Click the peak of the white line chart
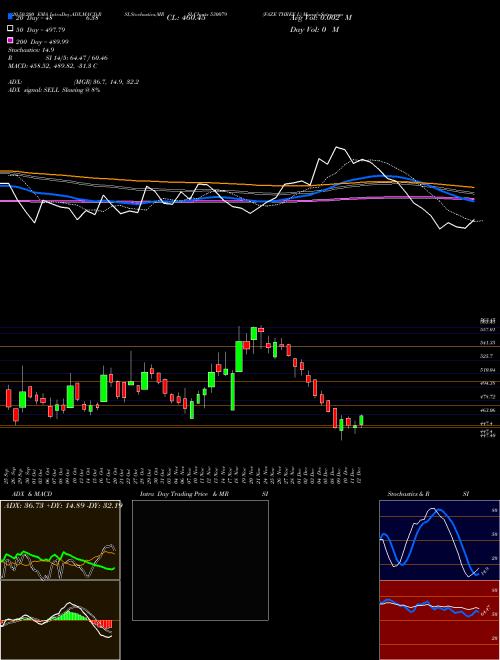The height and width of the screenshot is (660, 500). 336,147
